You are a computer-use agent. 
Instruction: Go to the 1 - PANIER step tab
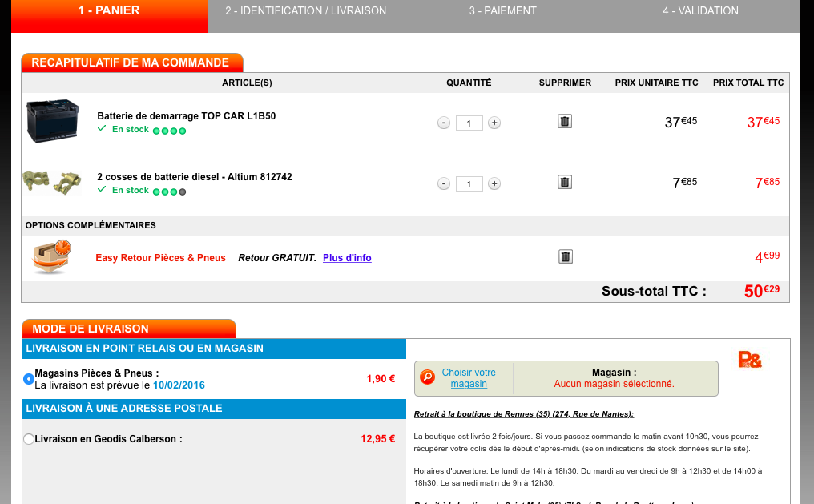coord(109,15)
